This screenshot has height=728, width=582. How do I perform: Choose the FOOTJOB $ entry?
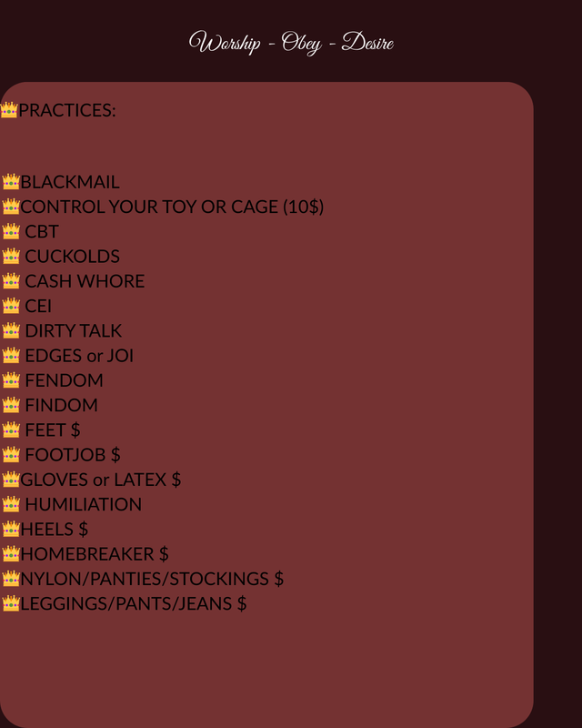tap(73, 454)
